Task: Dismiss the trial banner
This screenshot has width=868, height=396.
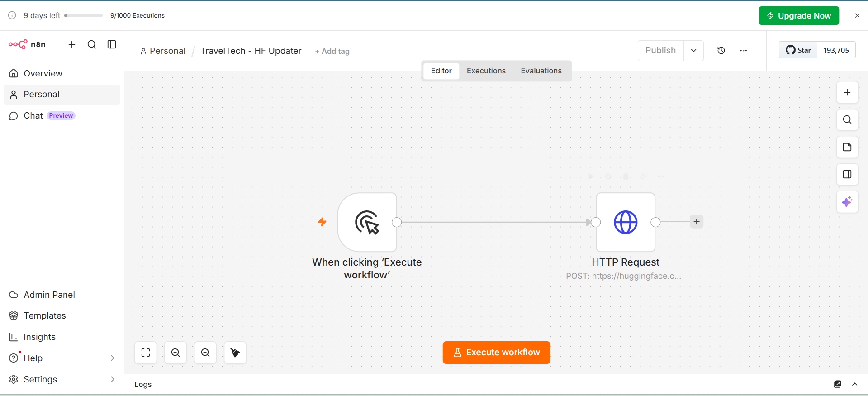Action: (857, 15)
